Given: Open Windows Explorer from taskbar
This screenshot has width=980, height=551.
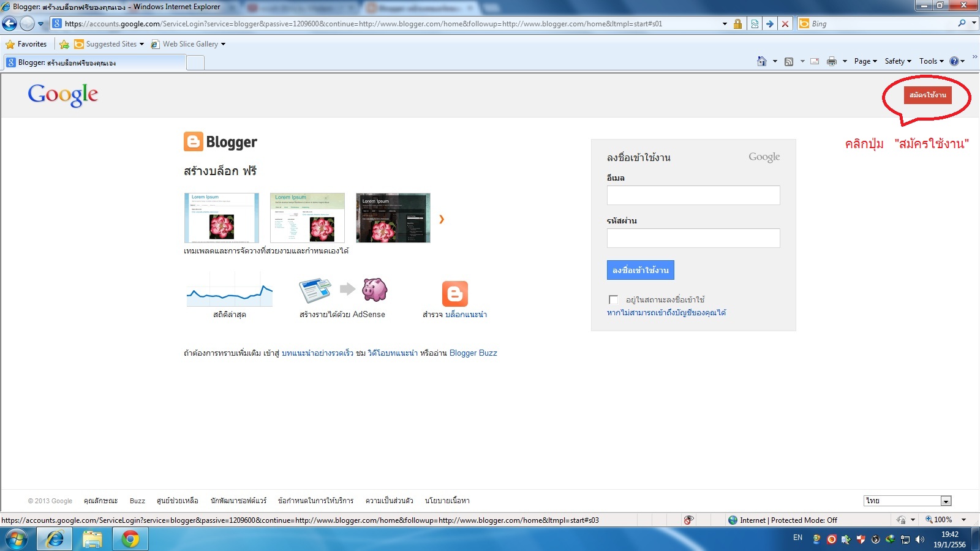Looking at the screenshot, I should click(x=92, y=539).
